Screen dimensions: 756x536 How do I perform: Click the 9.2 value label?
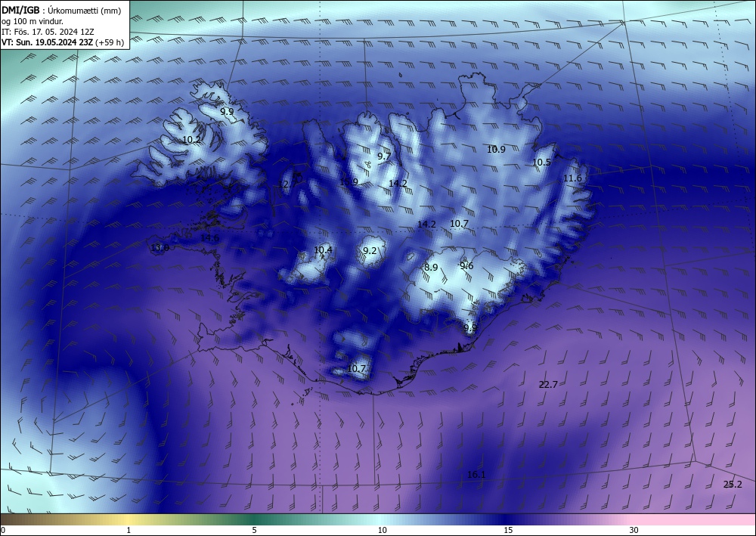[370, 251]
